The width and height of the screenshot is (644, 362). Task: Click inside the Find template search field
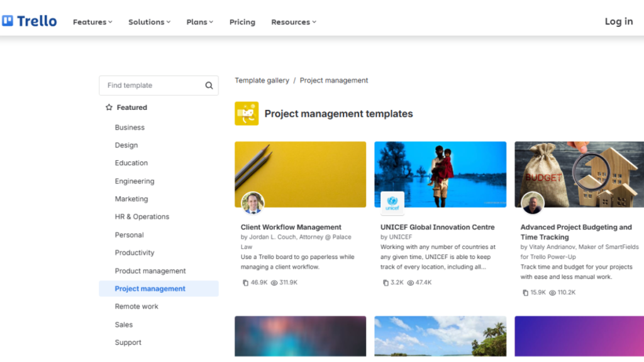pos(151,85)
